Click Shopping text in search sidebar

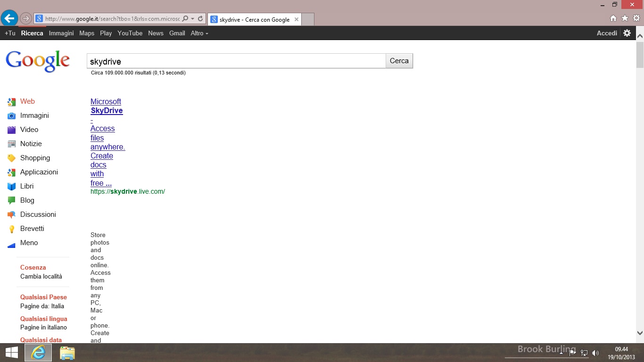35,158
